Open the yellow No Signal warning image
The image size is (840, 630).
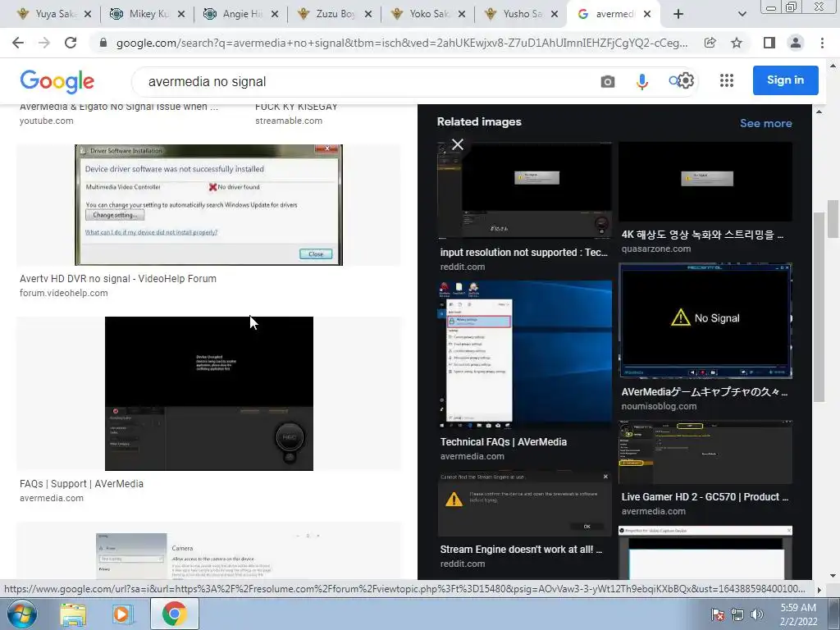(x=705, y=321)
